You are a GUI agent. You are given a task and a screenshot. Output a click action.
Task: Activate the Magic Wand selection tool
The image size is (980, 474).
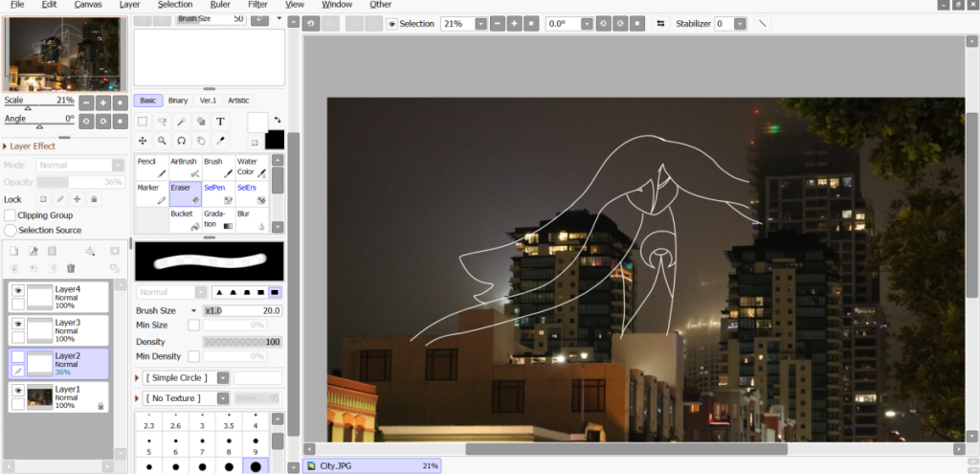coord(181,122)
